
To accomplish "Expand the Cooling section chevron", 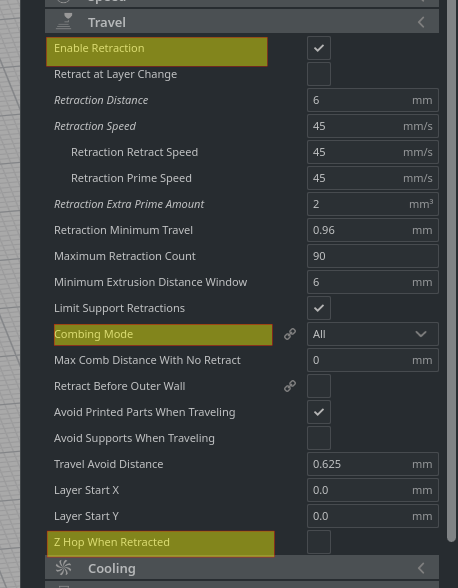I will tap(421, 568).
